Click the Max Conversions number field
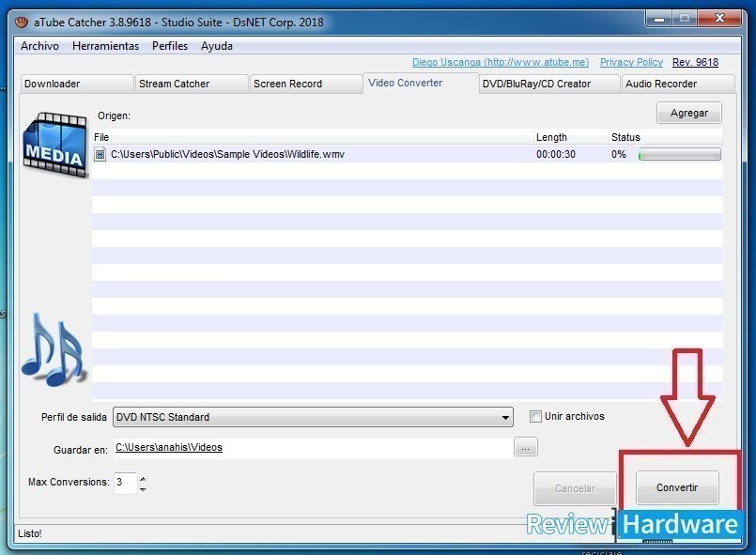 pyautogui.click(x=125, y=483)
